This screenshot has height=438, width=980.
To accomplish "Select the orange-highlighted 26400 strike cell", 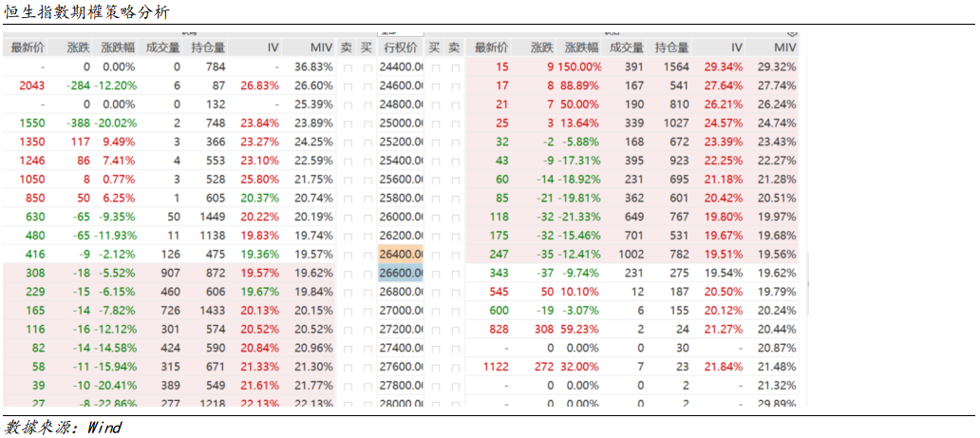I will pyautogui.click(x=400, y=255).
